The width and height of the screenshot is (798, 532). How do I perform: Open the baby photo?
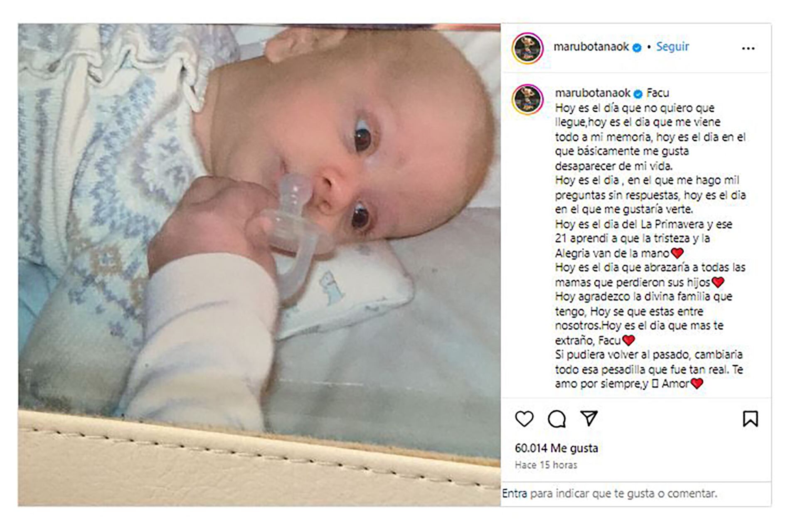pyautogui.click(x=259, y=265)
